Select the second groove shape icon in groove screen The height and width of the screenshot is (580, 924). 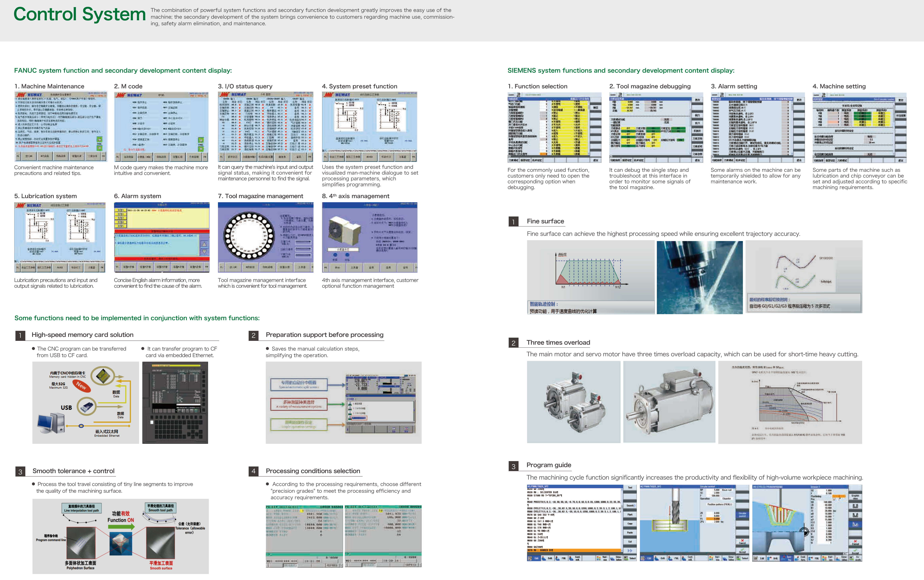pyautogui.click(x=855, y=515)
